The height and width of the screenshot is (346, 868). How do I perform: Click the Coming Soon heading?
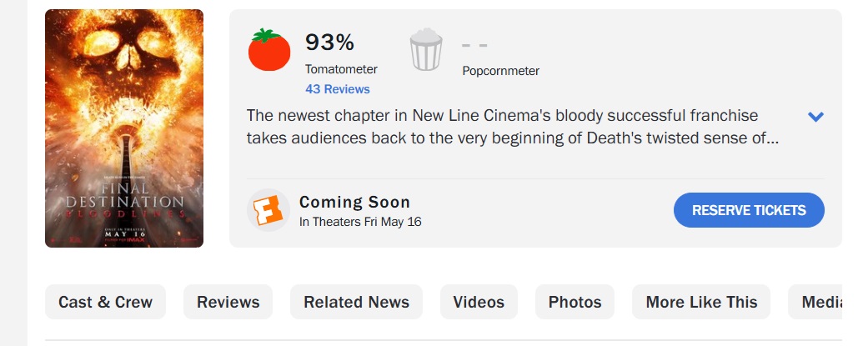click(355, 202)
